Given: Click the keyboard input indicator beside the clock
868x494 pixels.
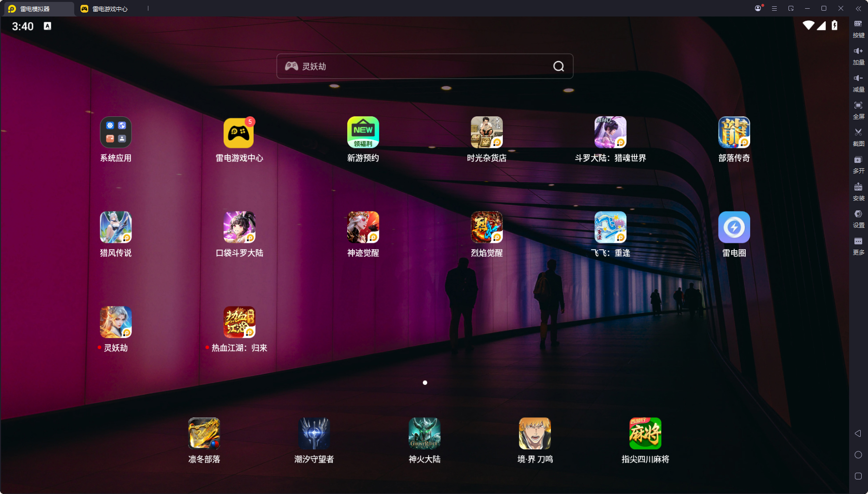Looking at the screenshot, I should pyautogui.click(x=48, y=26).
